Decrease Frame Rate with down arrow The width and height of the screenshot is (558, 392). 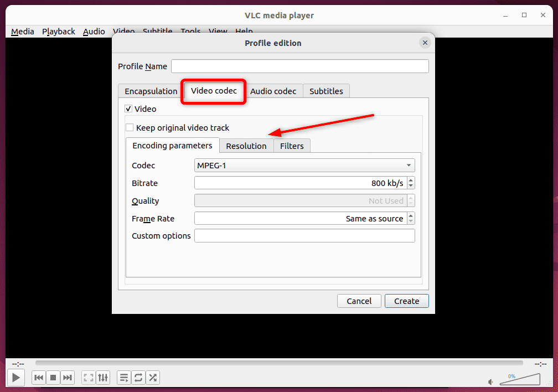pyautogui.click(x=411, y=221)
